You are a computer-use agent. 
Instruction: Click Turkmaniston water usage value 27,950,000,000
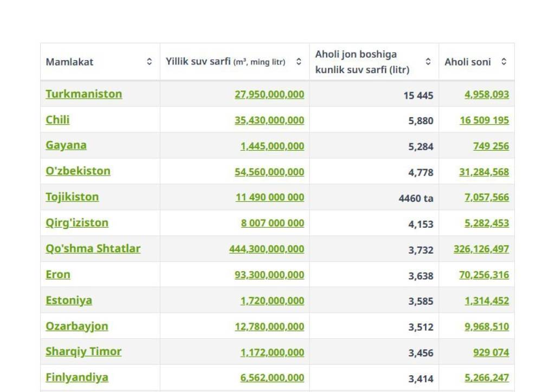pos(269,94)
